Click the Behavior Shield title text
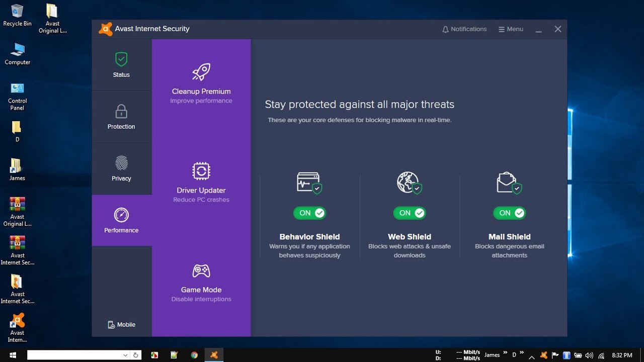This screenshot has height=362, width=644. [309, 237]
